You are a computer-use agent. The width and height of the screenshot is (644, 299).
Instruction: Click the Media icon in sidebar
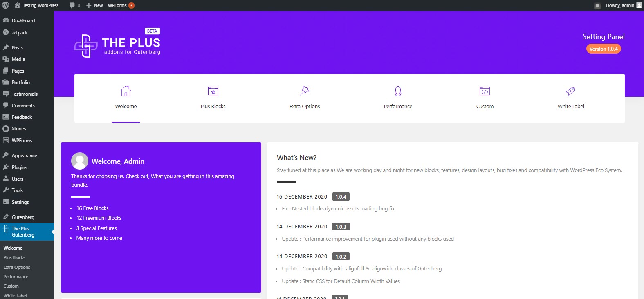click(6, 59)
